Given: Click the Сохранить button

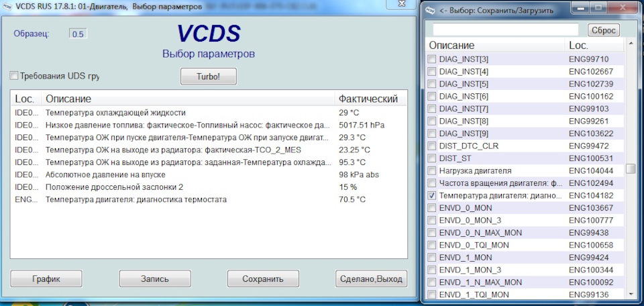Looking at the screenshot, I should pyautogui.click(x=263, y=278).
